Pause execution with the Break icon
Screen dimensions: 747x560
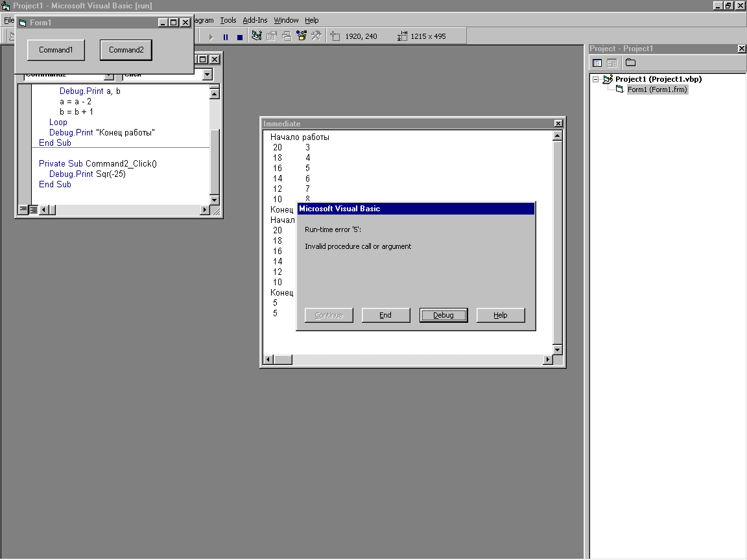click(x=226, y=37)
